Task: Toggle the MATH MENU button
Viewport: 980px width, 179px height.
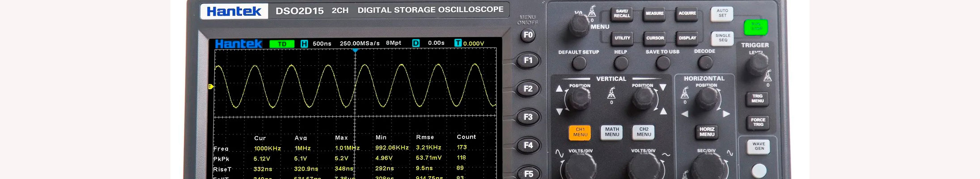Action: [612, 132]
